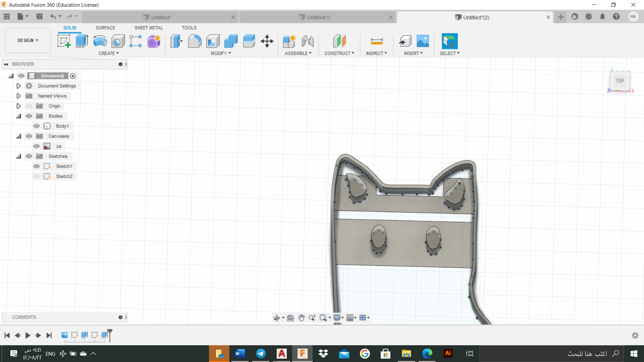Hide the za canvas

point(37,146)
